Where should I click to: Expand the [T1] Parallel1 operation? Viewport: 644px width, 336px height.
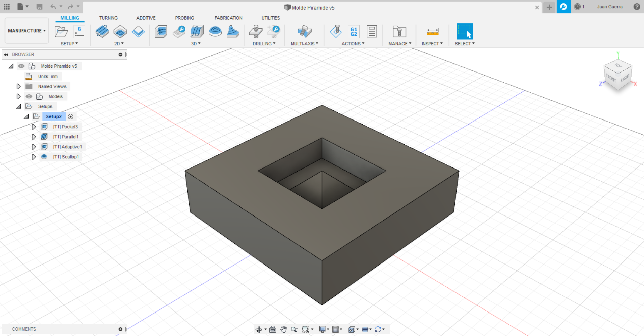click(34, 137)
